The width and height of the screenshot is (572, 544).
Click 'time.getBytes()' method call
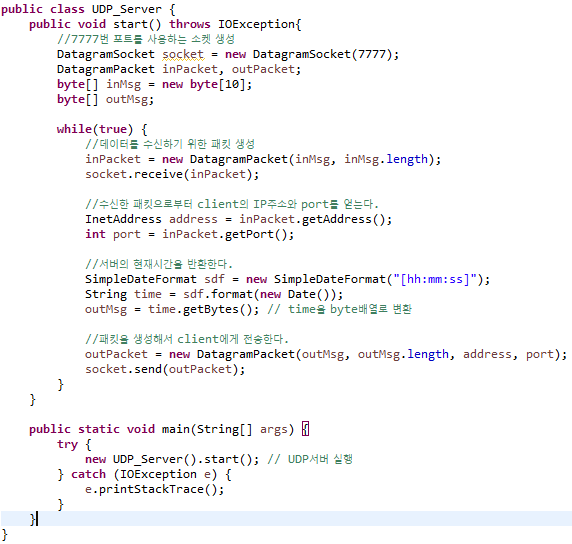point(200,309)
